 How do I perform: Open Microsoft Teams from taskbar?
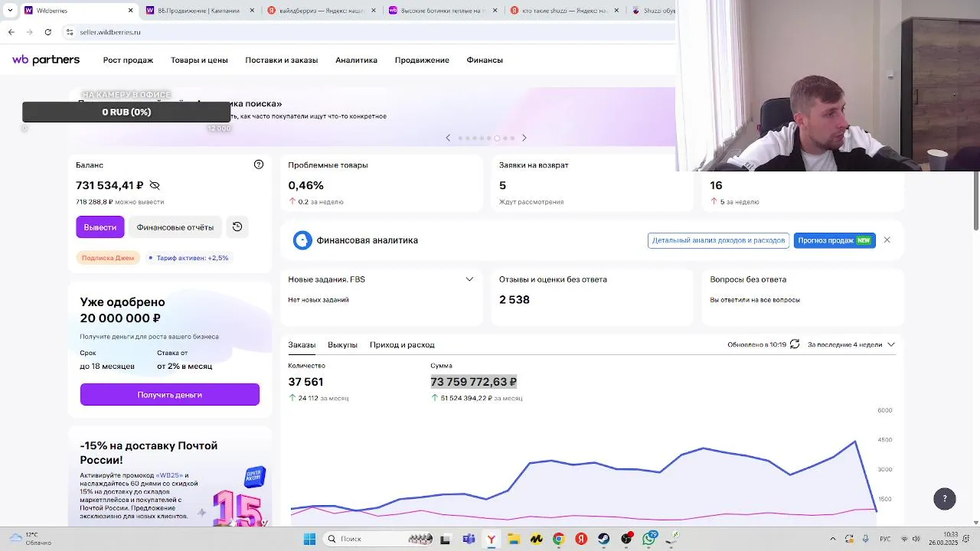469,539
